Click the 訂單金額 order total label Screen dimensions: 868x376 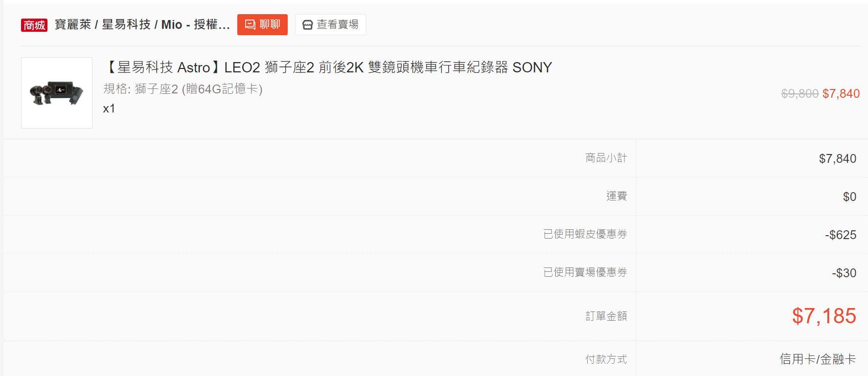click(x=606, y=316)
